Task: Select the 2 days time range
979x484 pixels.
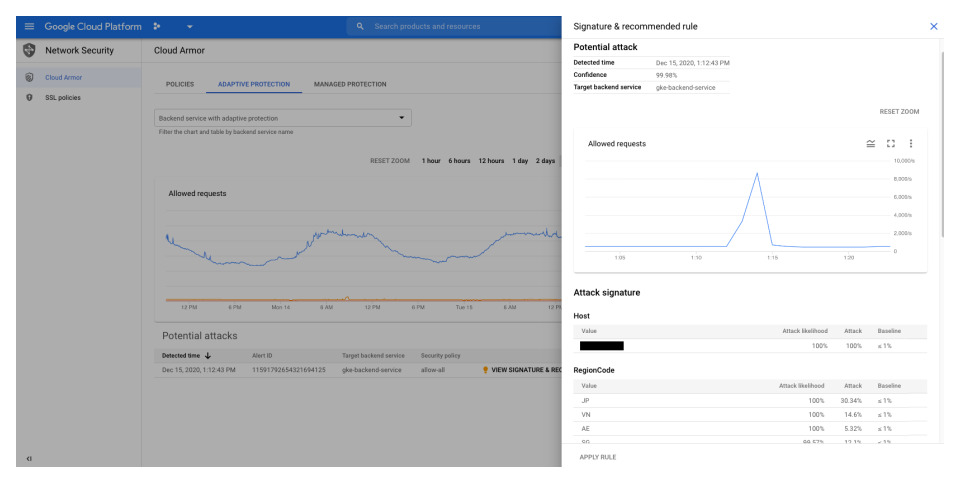Action: point(545,161)
